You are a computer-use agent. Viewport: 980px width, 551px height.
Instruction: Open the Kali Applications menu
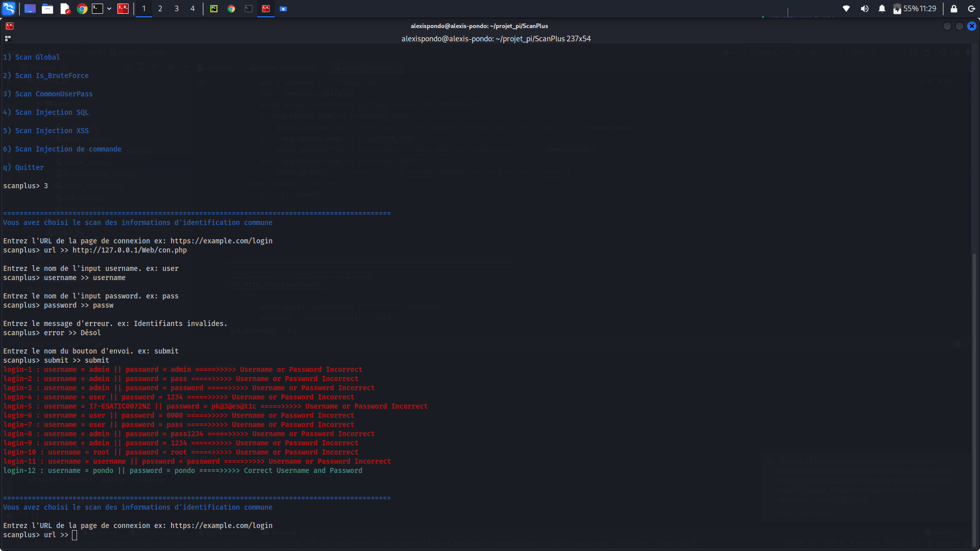(9, 9)
